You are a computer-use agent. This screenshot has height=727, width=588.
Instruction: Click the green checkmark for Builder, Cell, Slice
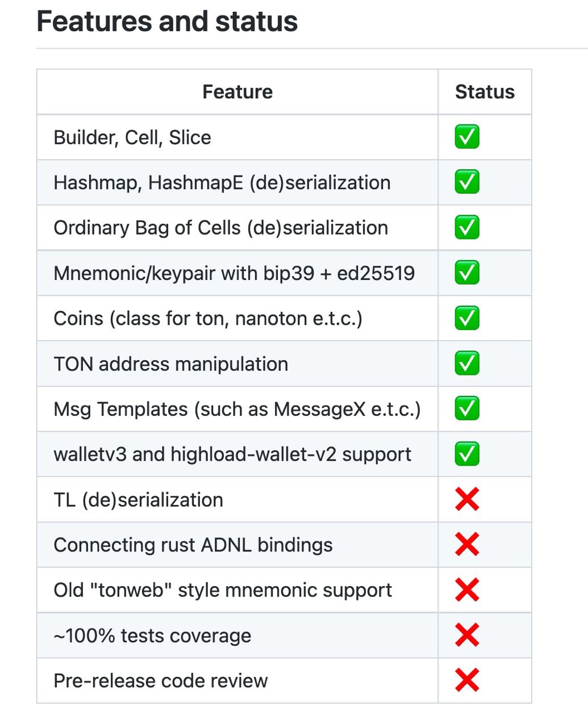coord(467,137)
